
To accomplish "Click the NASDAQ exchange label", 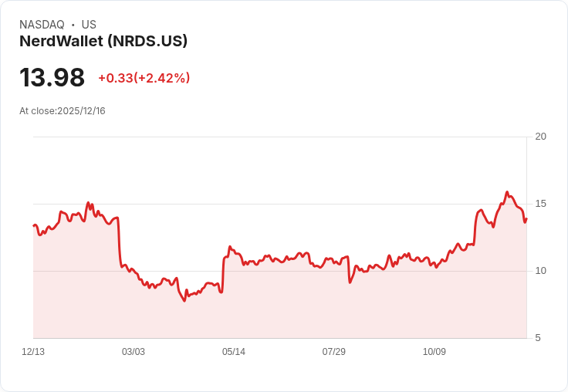I will [x=42, y=24].
